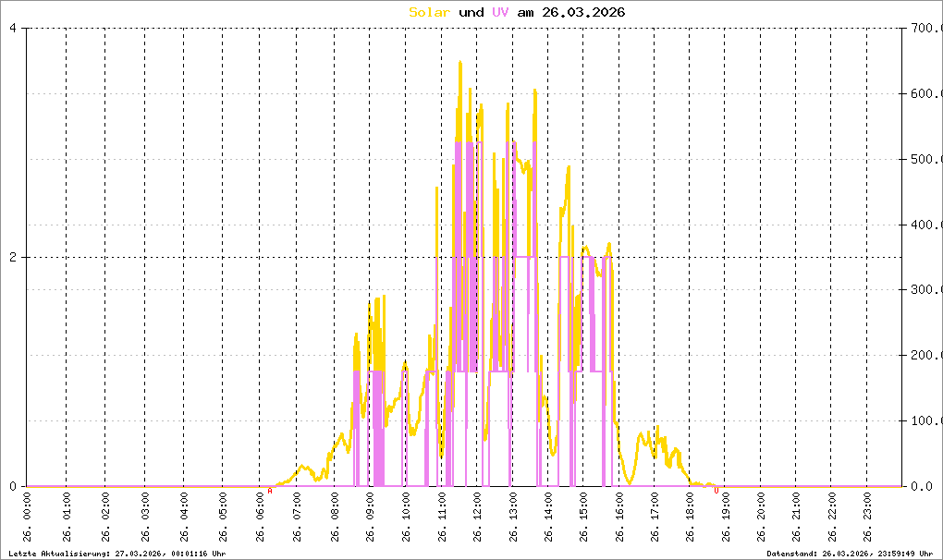943x560 pixels.
Task: Click time label '26. 00:00'
Action: click(27, 517)
